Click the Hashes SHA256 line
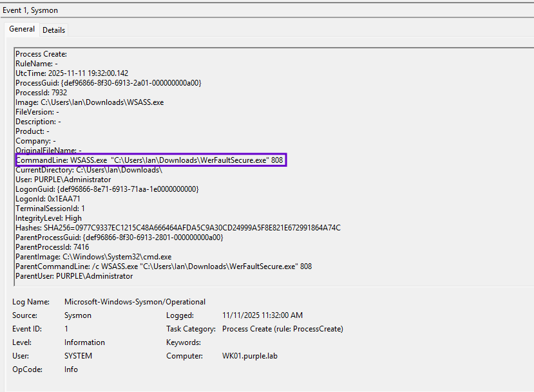The image size is (534, 392). pyautogui.click(x=178, y=228)
